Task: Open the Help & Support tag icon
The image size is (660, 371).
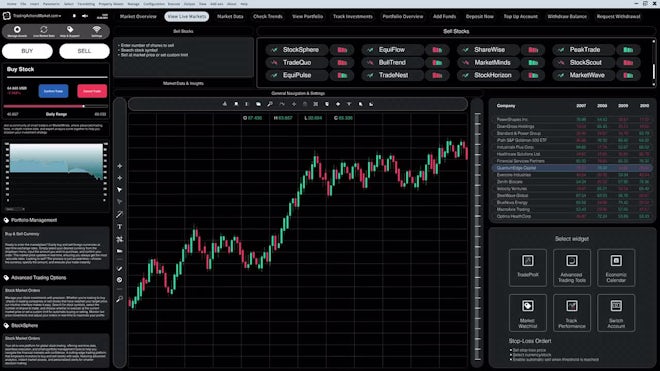Action: (x=70, y=29)
